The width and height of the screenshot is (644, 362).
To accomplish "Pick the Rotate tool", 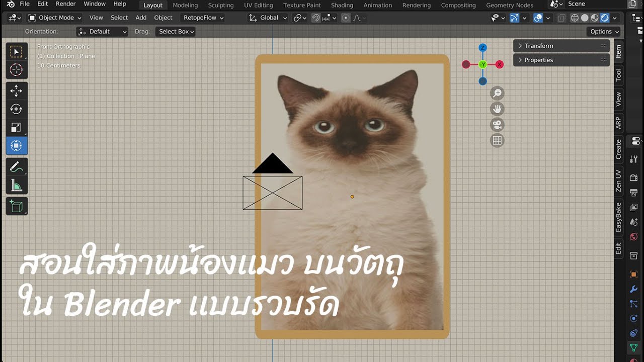I will click(17, 109).
